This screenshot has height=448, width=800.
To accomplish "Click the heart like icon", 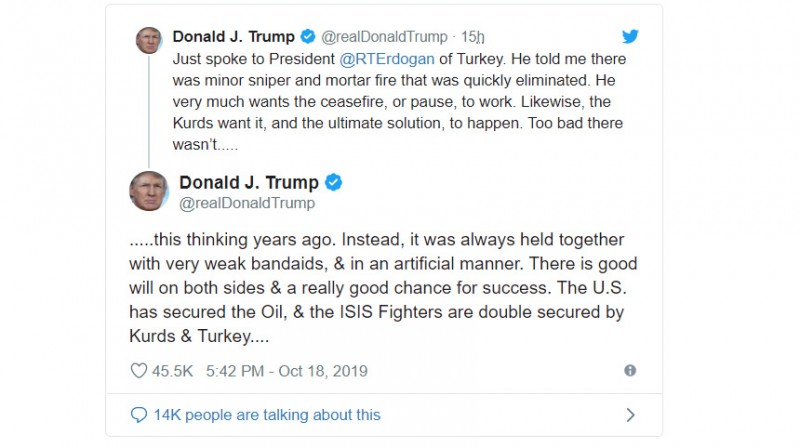I will (x=139, y=371).
